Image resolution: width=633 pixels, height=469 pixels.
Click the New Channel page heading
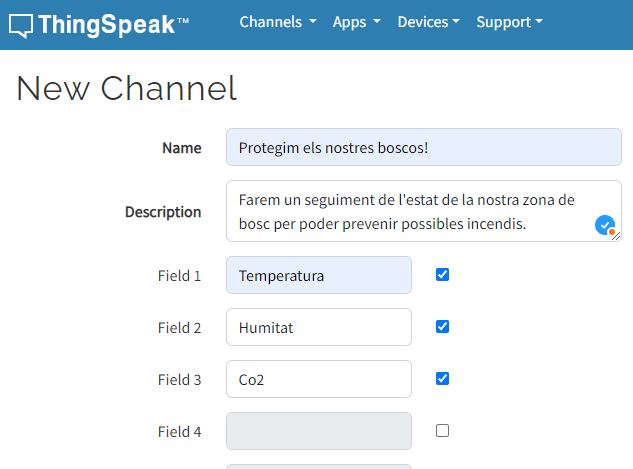coord(127,88)
